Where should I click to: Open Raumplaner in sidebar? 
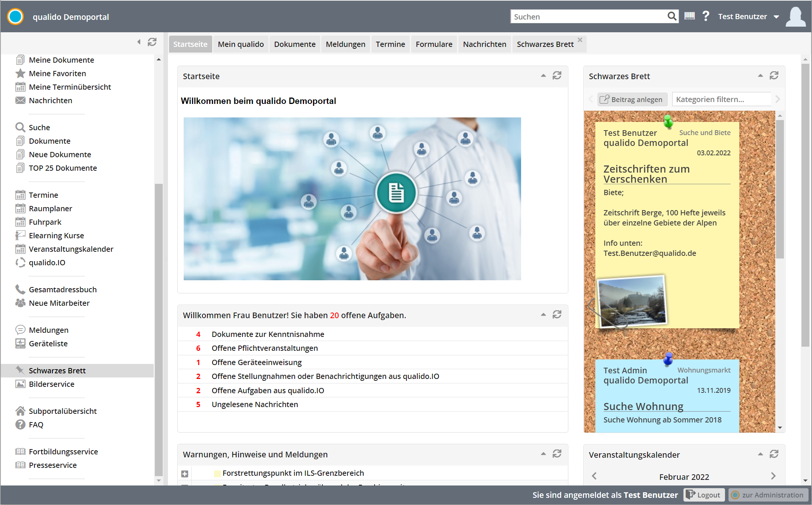(x=44, y=209)
